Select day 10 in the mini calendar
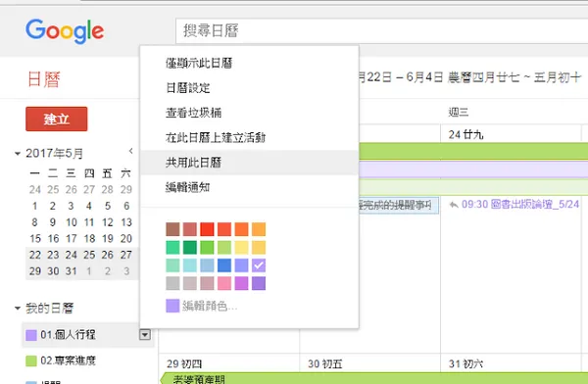The width and height of the screenshot is (588, 384). 72,222
